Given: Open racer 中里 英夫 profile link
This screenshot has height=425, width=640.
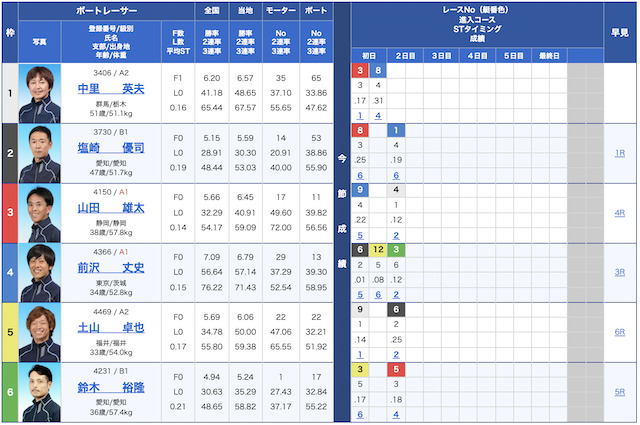Looking at the screenshot, I should click(x=111, y=89).
